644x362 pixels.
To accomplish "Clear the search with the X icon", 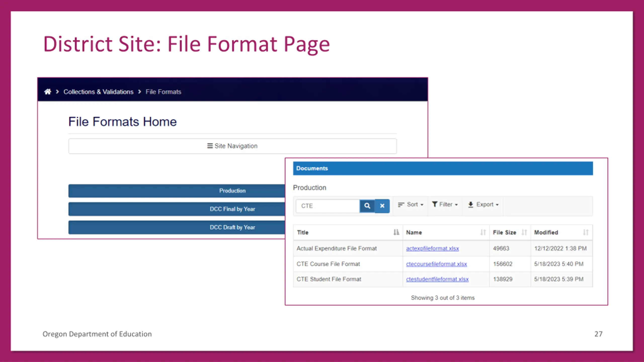I will (x=382, y=206).
